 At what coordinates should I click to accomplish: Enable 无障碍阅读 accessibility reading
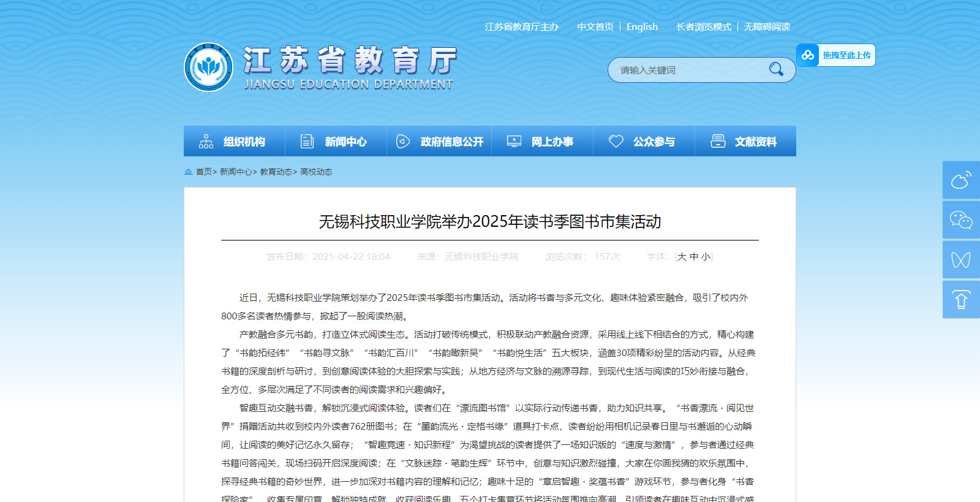(x=767, y=27)
